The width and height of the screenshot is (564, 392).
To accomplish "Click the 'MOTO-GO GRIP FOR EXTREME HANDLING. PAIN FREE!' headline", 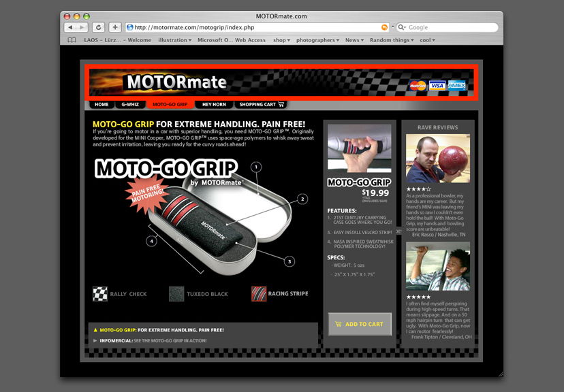I will coord(199,125).
